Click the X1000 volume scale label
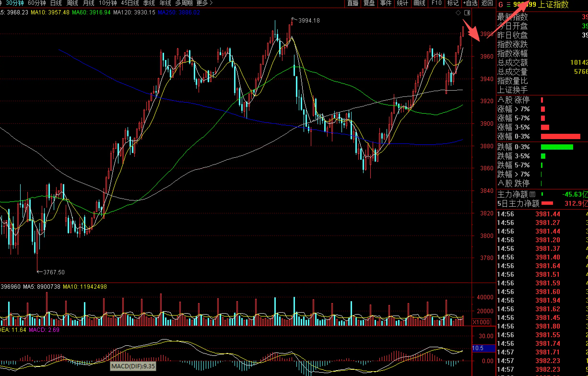 [x=481, y=322]
